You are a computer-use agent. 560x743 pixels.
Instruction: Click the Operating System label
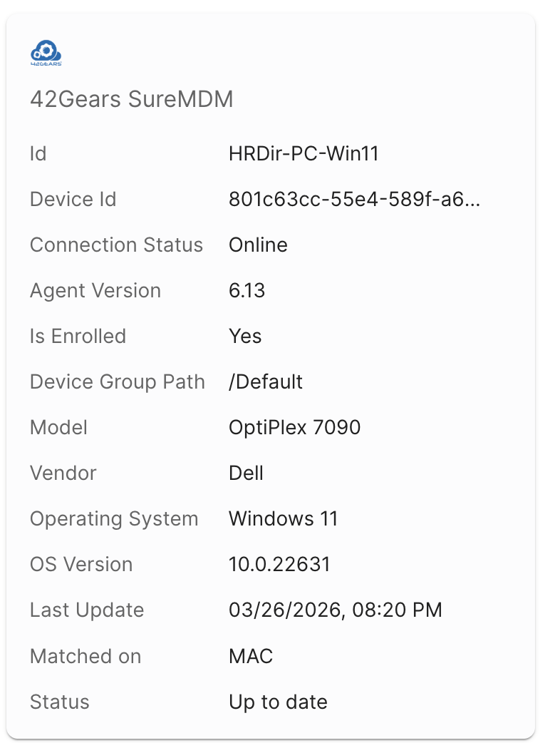tap(114, 519)
